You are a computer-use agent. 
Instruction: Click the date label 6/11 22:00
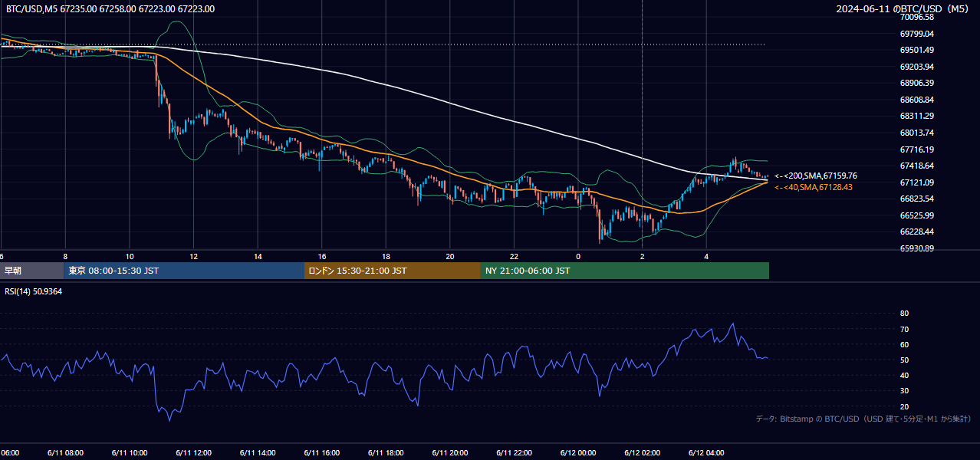click(x=515, y=453)
